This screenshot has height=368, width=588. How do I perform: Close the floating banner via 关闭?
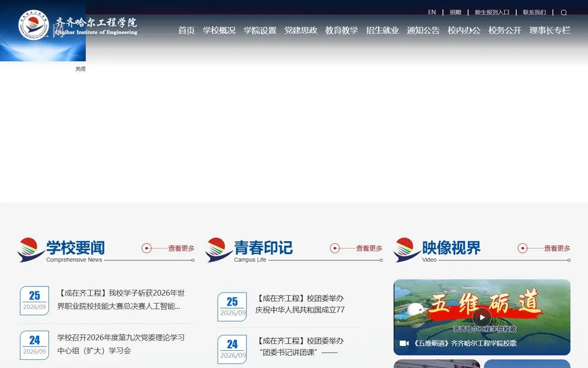[80, 69]
